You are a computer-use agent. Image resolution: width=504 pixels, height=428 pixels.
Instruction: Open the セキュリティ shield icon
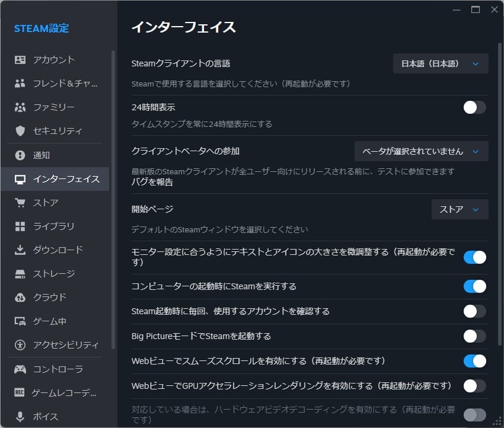21,131
